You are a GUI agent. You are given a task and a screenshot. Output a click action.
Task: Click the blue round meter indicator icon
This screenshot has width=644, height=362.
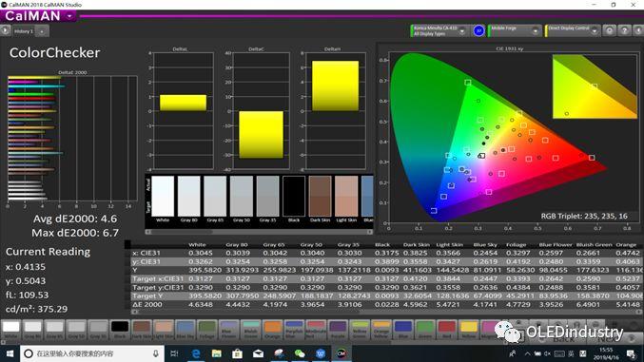[x=478, y=30]
